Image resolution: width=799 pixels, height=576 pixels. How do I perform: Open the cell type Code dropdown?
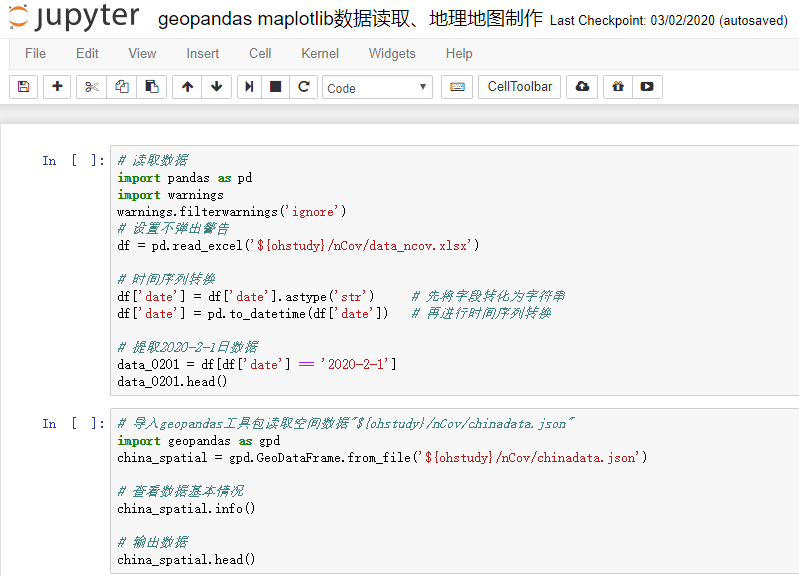click(x=377, y=87)
